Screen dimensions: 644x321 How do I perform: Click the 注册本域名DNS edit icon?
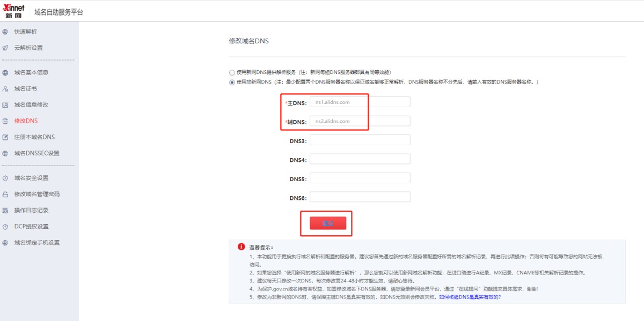pos(5,137)
